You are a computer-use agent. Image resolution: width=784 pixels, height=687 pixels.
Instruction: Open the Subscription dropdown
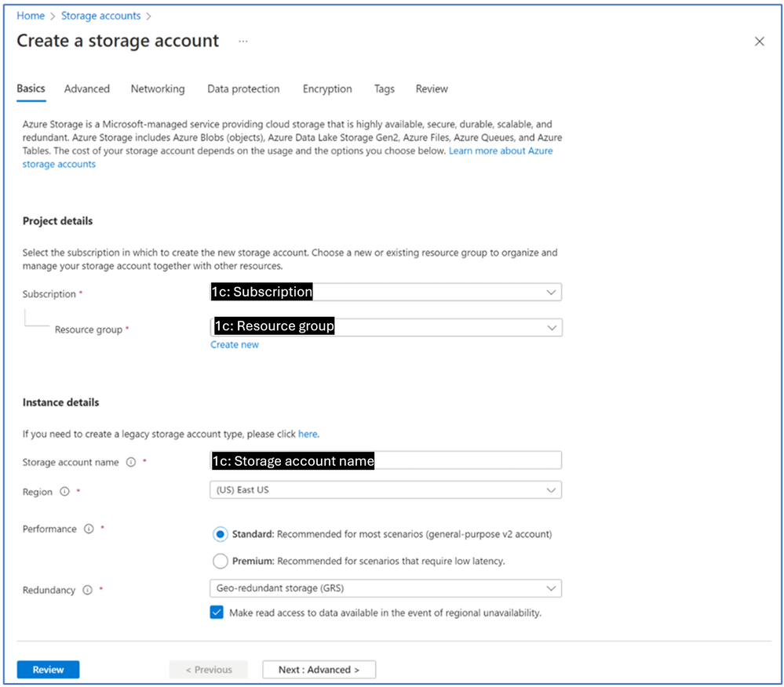click(x=385, y=293)
